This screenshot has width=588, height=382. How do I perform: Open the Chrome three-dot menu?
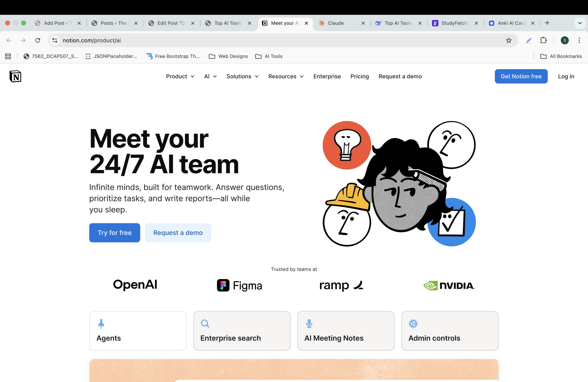579,40
